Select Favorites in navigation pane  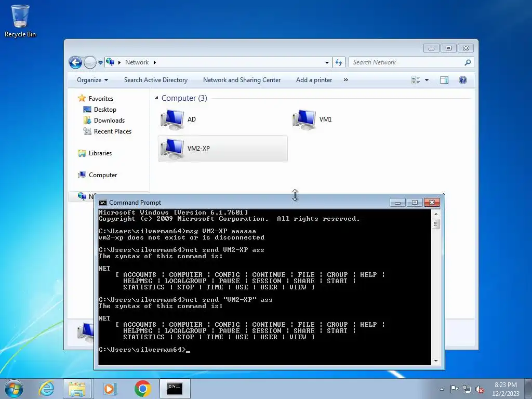tap(96, 98)
